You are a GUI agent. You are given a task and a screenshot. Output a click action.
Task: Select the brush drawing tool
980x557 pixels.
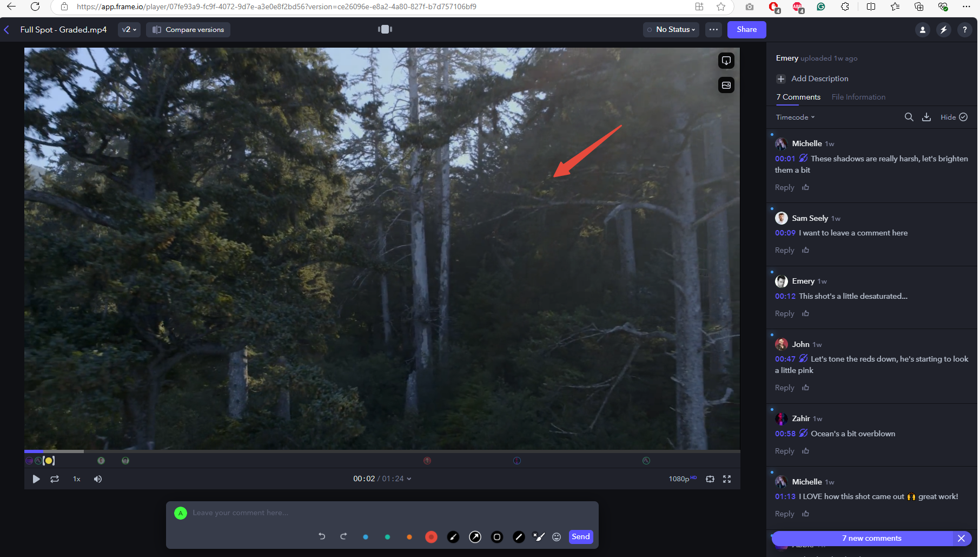[453, 537]
